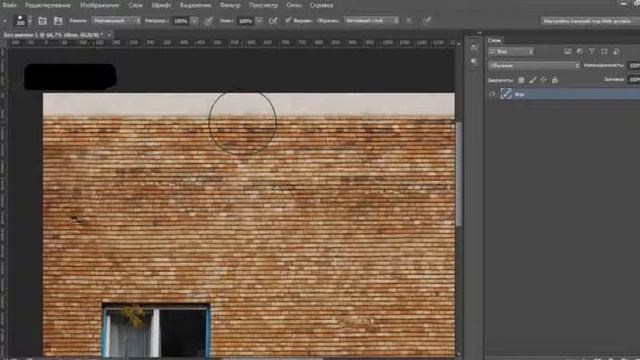Viewport: 640px width, 360px height.
Task: Click the Непрозр. opacity value field
Action: (180, 21)
